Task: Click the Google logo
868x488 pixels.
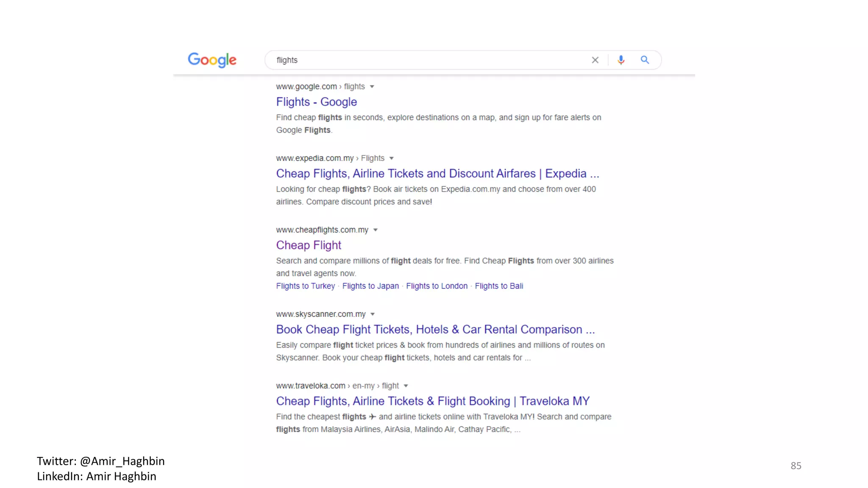Action: (212, 60)
